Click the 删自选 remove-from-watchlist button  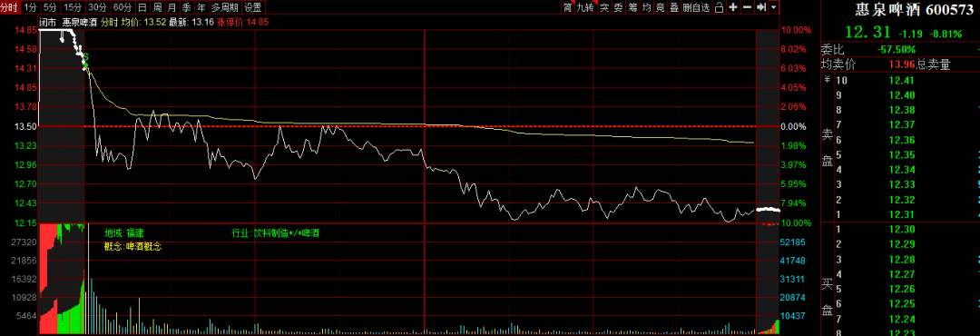click(696, 7)
